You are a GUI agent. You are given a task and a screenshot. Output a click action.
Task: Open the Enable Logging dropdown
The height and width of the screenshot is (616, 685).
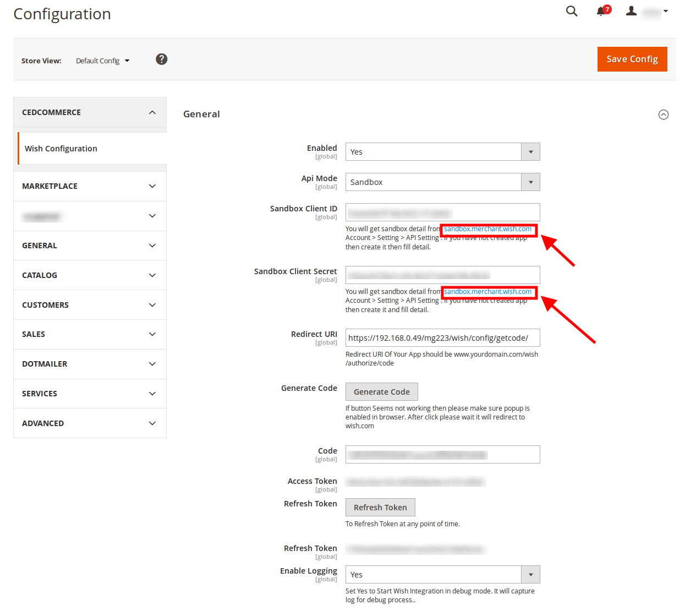pos(443,575)
